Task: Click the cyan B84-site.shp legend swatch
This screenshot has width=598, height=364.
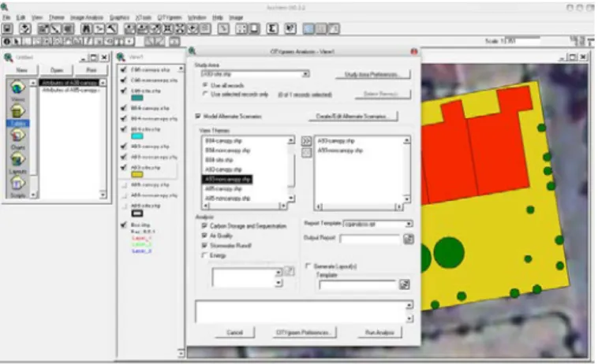Action: click(x=137, y=136)
